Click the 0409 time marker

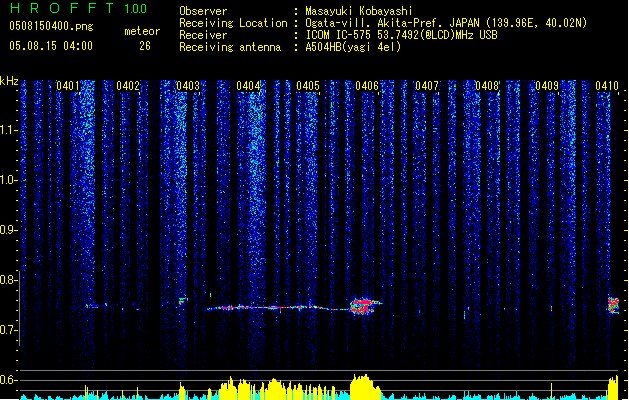pos(547,86)
